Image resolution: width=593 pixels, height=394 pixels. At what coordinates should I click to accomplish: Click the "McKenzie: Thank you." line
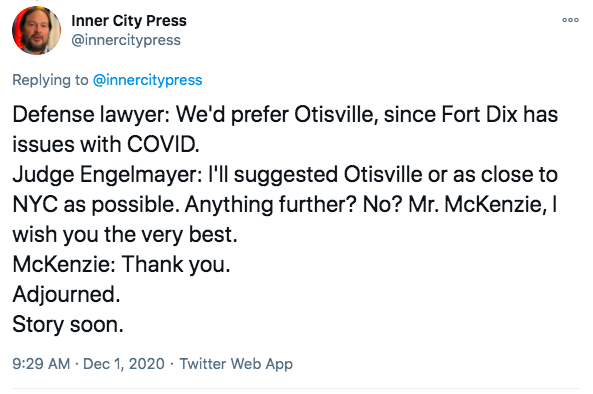point(121,264)
